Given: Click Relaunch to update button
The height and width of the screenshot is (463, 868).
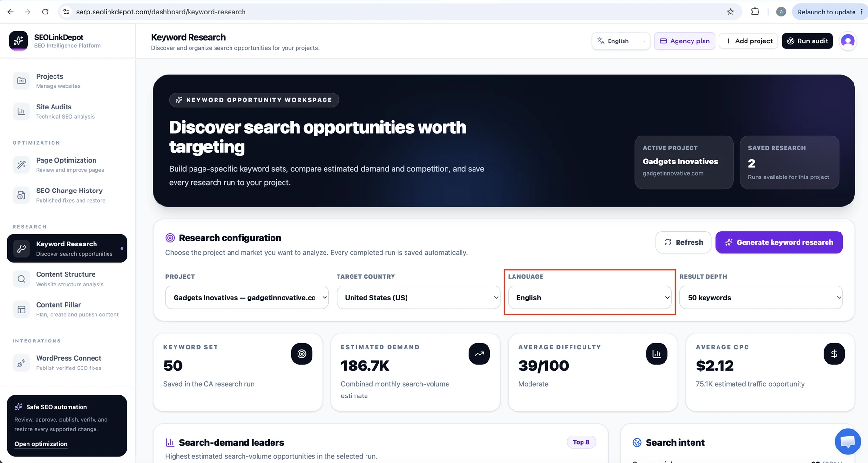Looking at the screenshot, I should [x=830, y=12].
